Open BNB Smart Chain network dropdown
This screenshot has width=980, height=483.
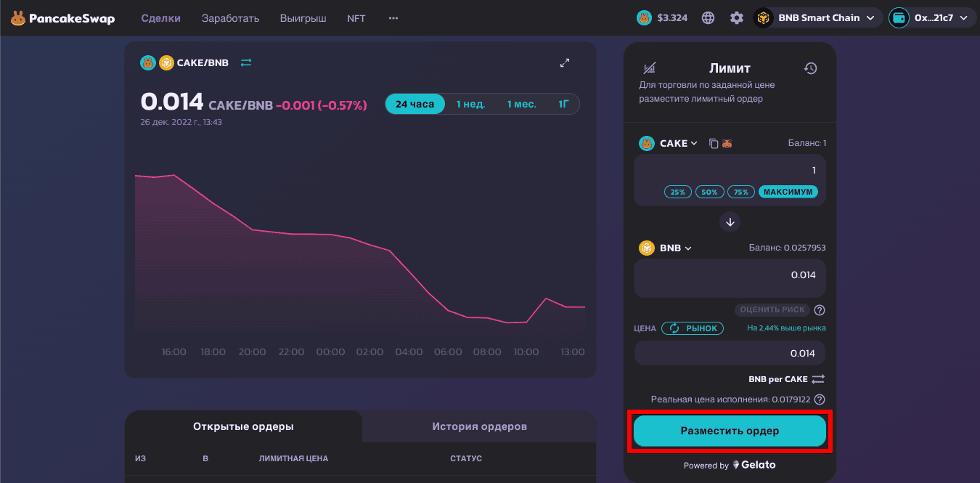tap(818, 18)
